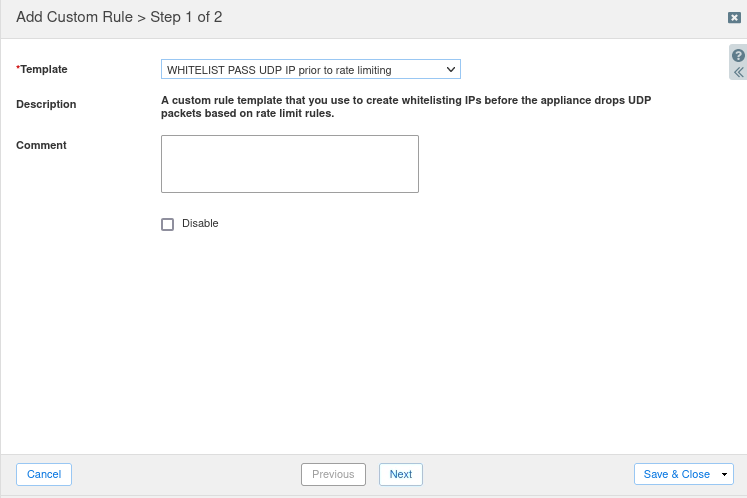This screenshot has width=747, height=498.
Task: Select the 'WHITELIST PASS UDP IP' template text
Action: click(279, 70)
